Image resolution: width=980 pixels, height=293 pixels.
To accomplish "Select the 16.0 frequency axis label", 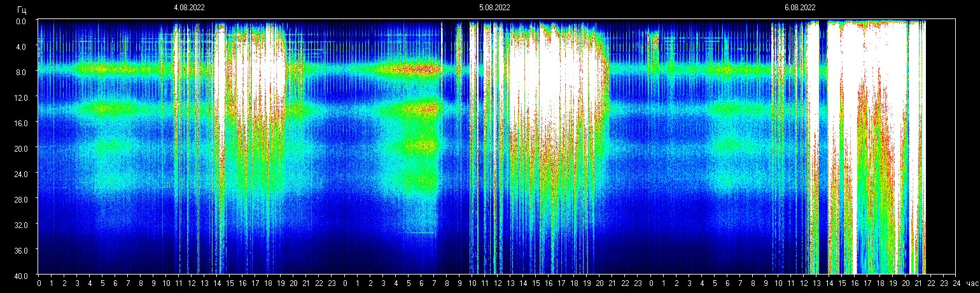I will pos(20,122).
